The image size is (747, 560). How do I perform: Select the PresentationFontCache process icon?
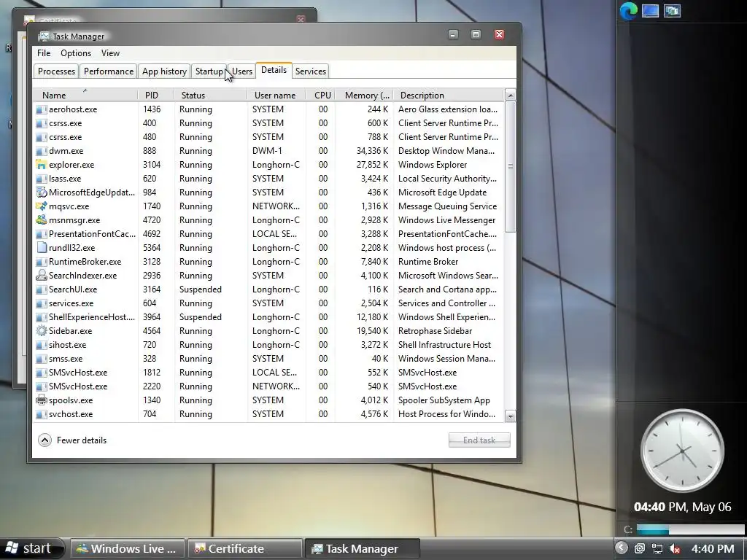[x=42, y=234]
